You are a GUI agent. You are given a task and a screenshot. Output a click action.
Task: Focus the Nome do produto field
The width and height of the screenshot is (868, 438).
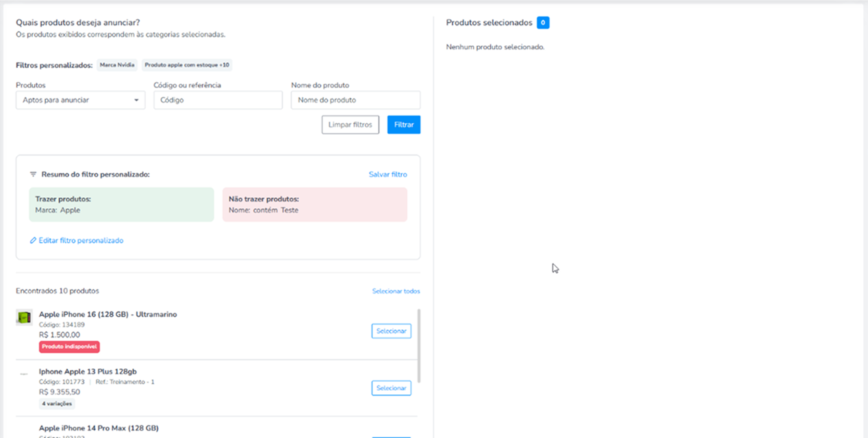(355, 100)
